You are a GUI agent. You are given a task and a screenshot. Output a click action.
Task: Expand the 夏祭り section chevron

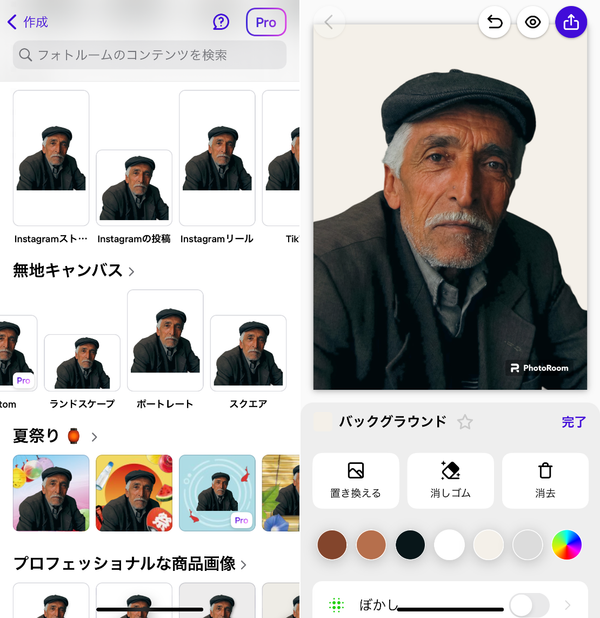pyautogui.click(x=94, y=437)
